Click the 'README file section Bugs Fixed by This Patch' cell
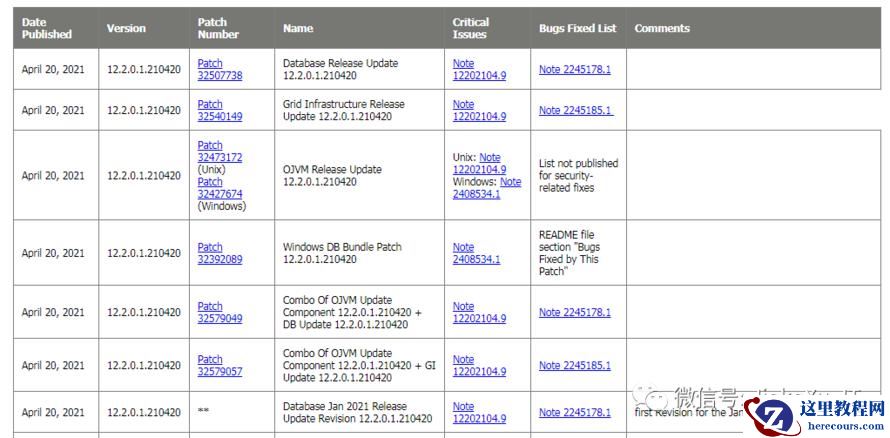 [x=578, y=253]
